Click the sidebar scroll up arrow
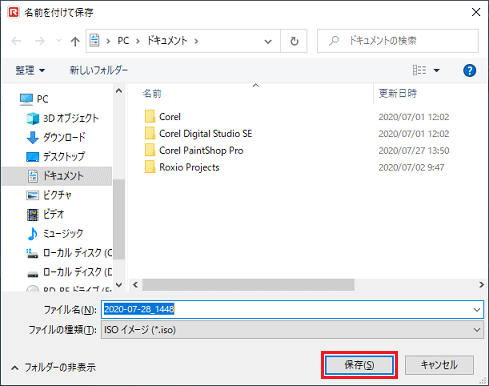Screen dimensions: 489x386 coord(119,91)
